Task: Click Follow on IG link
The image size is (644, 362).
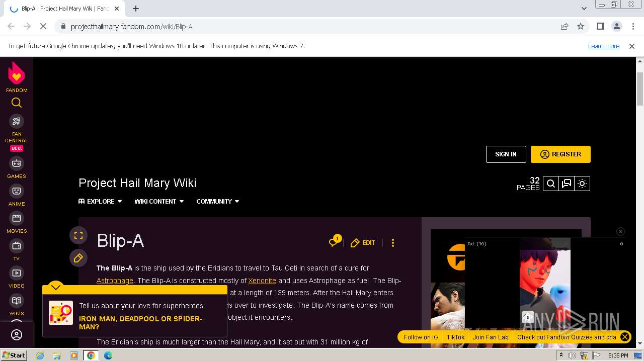Action: (x=421, y=337)
